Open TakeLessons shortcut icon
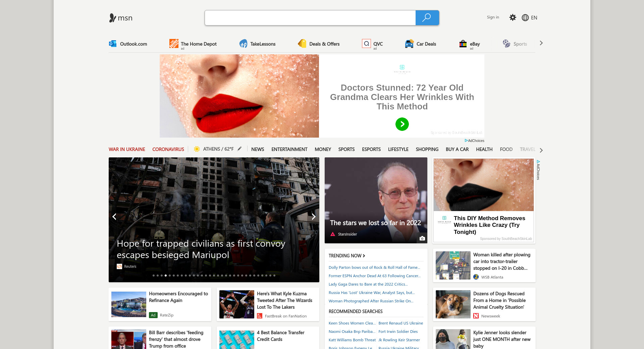This screenshot has height=349, width=644. point(243,44)
